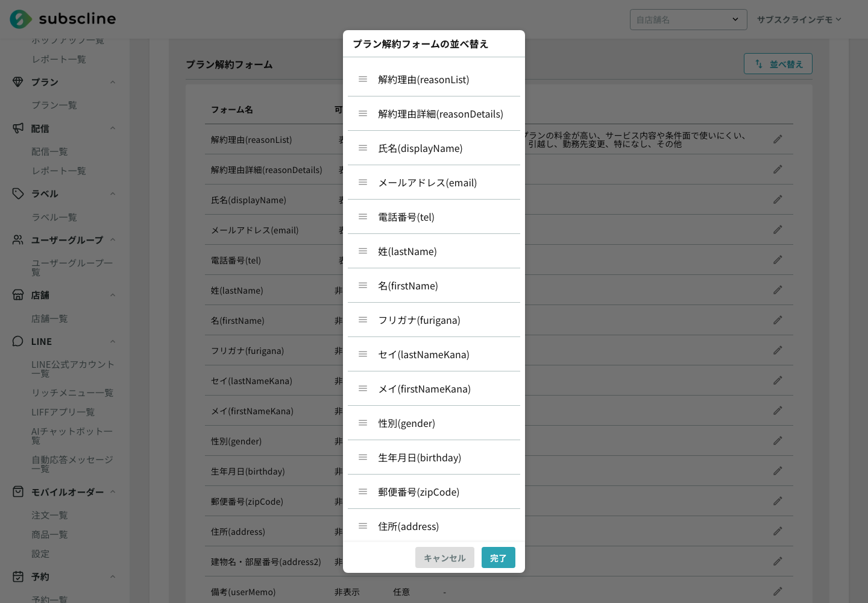This screenshot has height=603, width=868.
Task: Click drag handle for 姓(lastName) row
Action: tap(363, 251)
